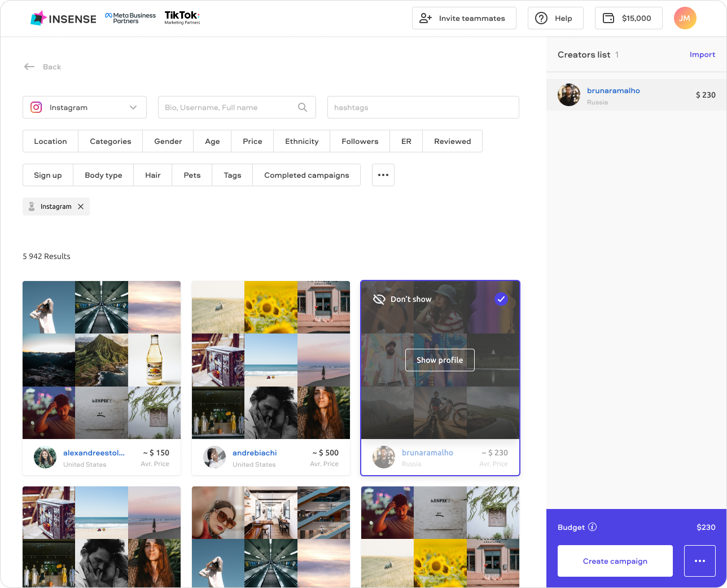The height and width of the screenshot is (588, 727).
Task: Click the more filters ellipsis button
Action: pyautogui.click(x=383, y=175)
